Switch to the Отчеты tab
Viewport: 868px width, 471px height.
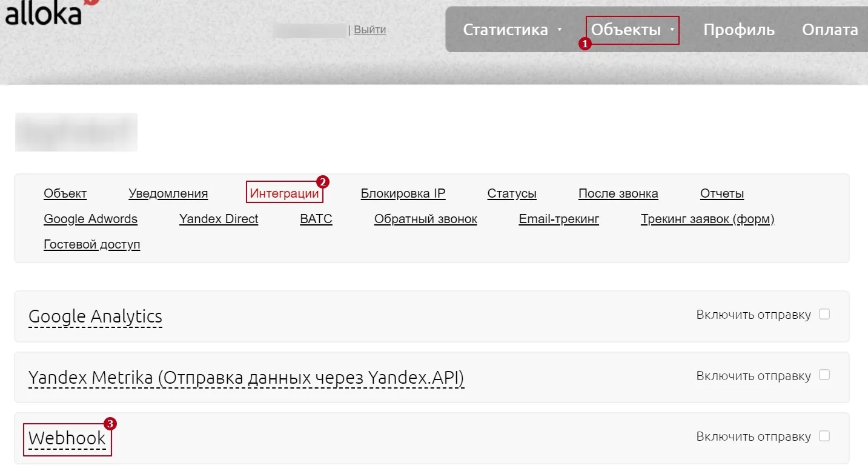tap(722, 193)
